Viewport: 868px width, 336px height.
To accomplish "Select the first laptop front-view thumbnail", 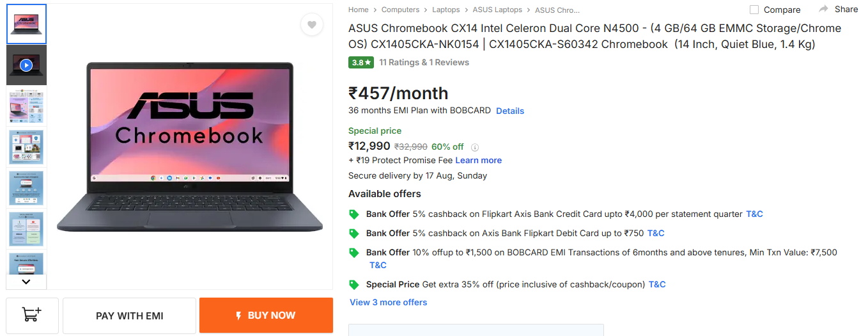I will click(26, 24).
